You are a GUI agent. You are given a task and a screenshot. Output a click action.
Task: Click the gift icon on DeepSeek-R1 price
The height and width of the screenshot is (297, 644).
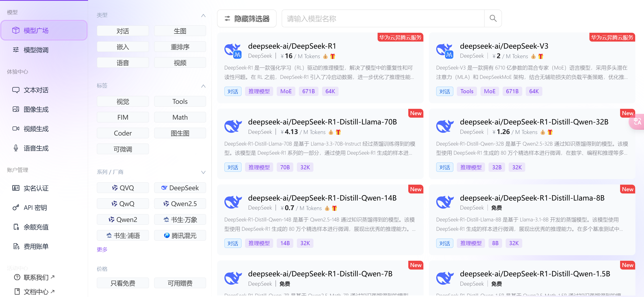click(x=333, y=56)
